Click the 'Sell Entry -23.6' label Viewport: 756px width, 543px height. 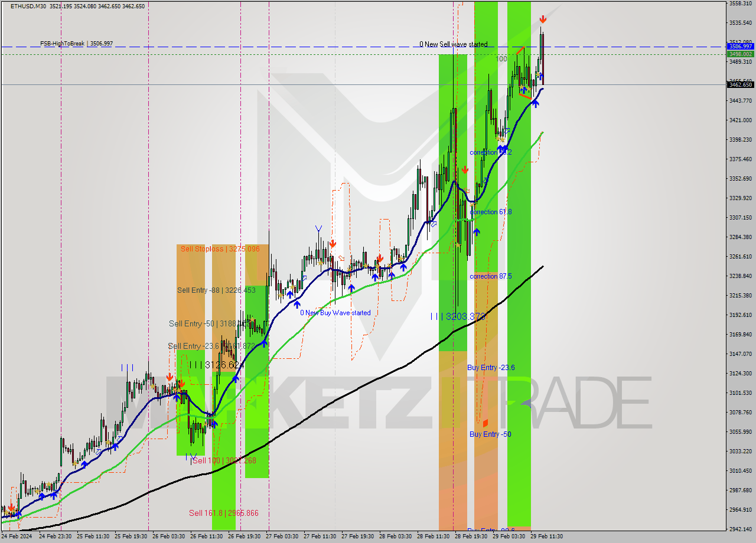(x=193, y=346)
